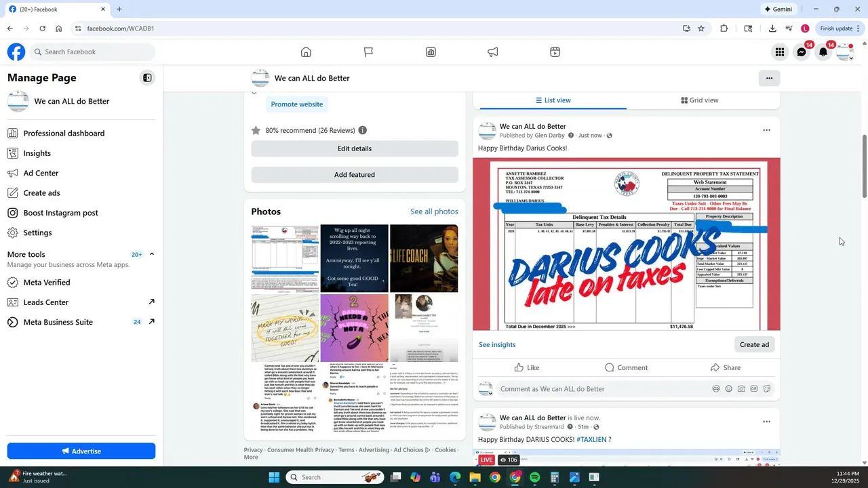Viewport: 868px width, 488px height.
Task: Open the delinquent tax statement post image
Action: click(x=627, y=245)
